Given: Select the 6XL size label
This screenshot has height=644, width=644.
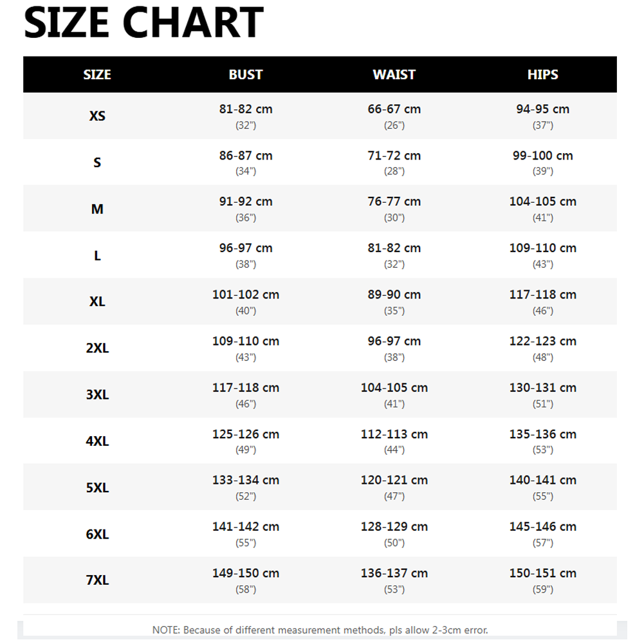Looking at the screenshot, I should [97, 534].
